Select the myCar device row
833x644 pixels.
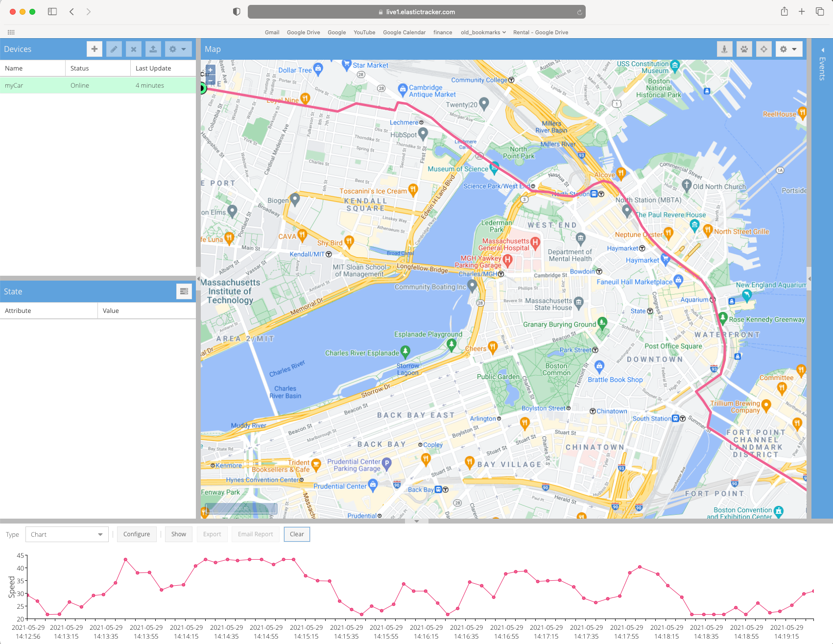[98, 85]
